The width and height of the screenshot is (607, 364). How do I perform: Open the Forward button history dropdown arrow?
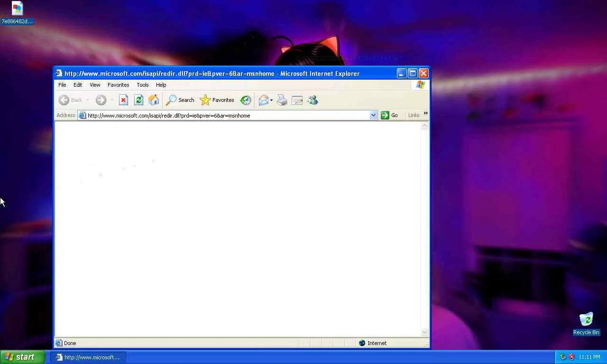pyautogui.click(x=112, y=100)
